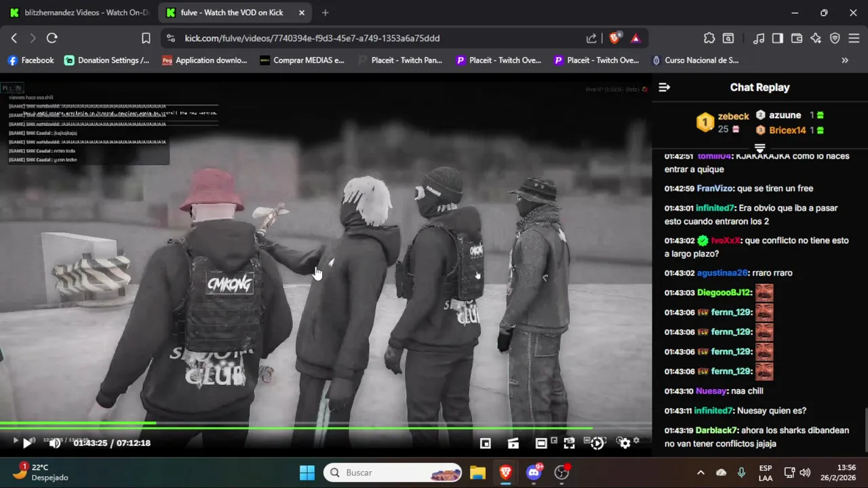Open Leo AI sparkle icon
This screenshot has height=488, width=868.
pyautogui.click(x=816, y=39)
